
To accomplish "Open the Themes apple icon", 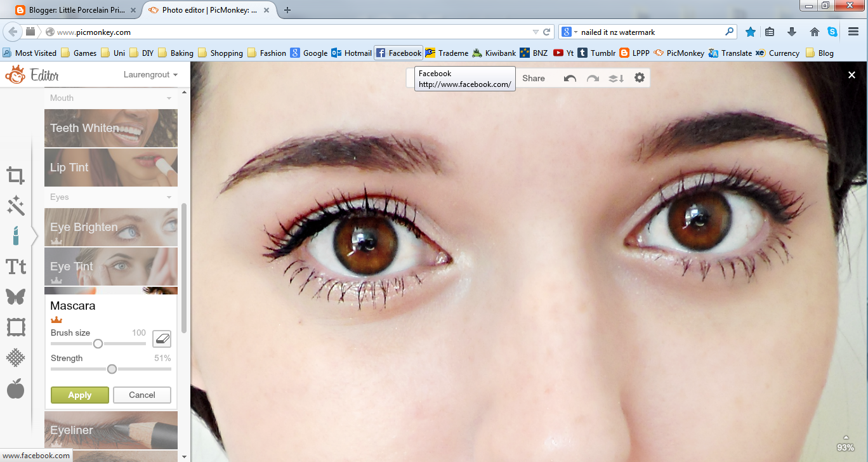I will coord(16,388).
